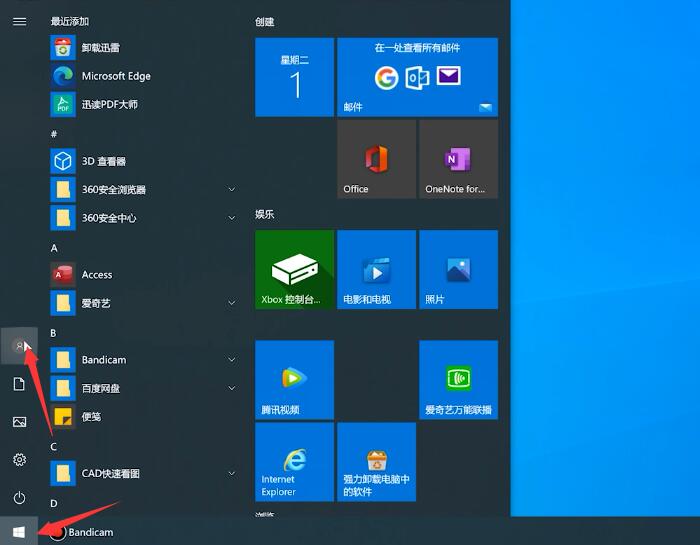Click the 'A' letter group header

(x=54, y=248)
